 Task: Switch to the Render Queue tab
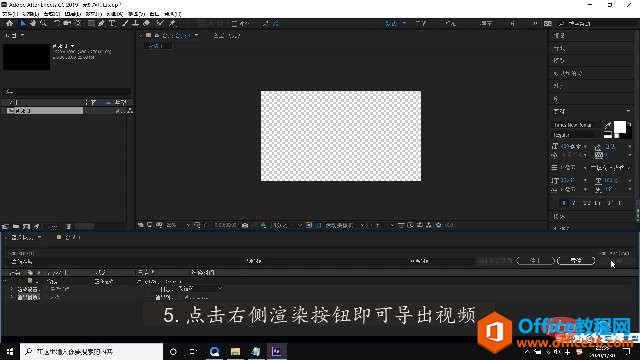pyautogui.click(x=24, y=237)
